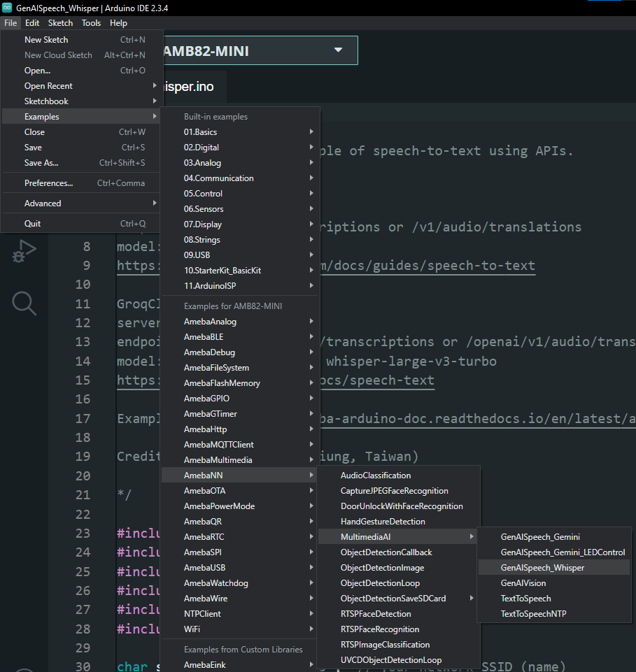Viewport: 636px width, 672px height.
Task: Choose Save As... from File menu
Action: pyautogui.click(x=81, y=163)
